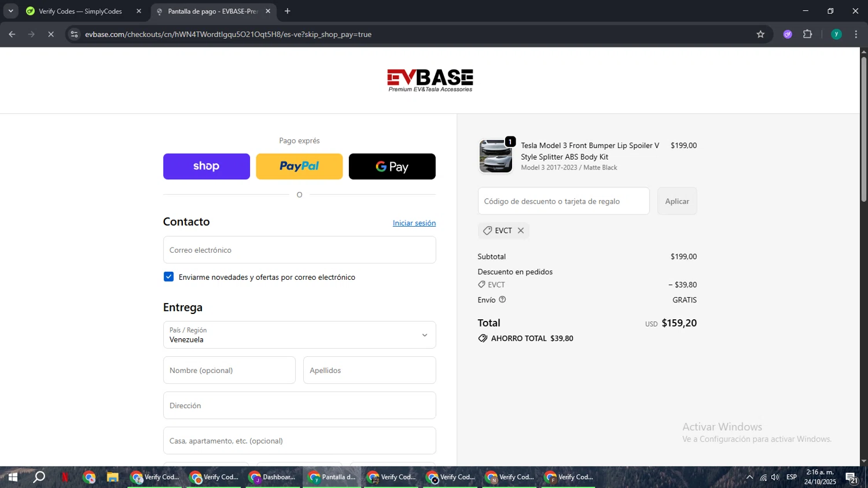Expand the País / Región dropdown
Screen dimensions: 868x488
pos(299,335)
